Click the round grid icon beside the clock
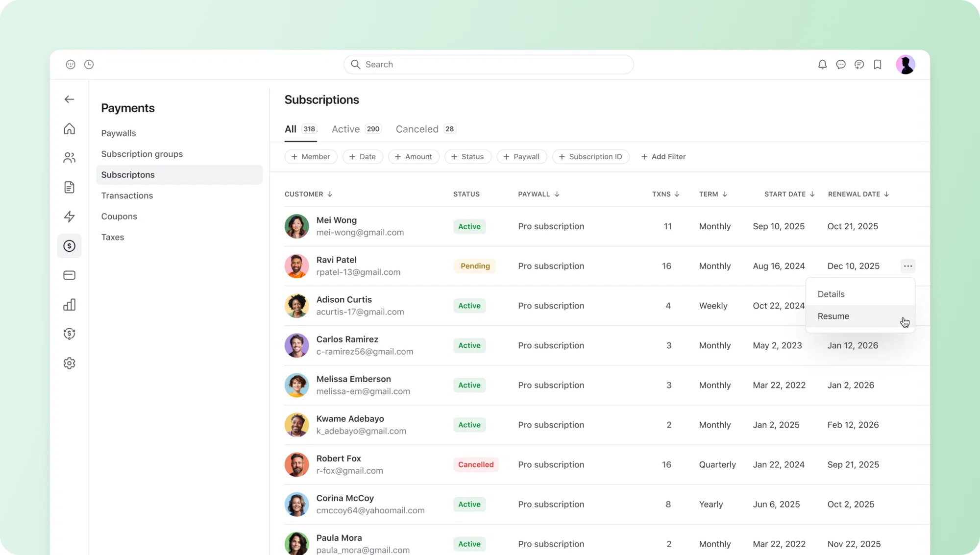 point(71,64)
